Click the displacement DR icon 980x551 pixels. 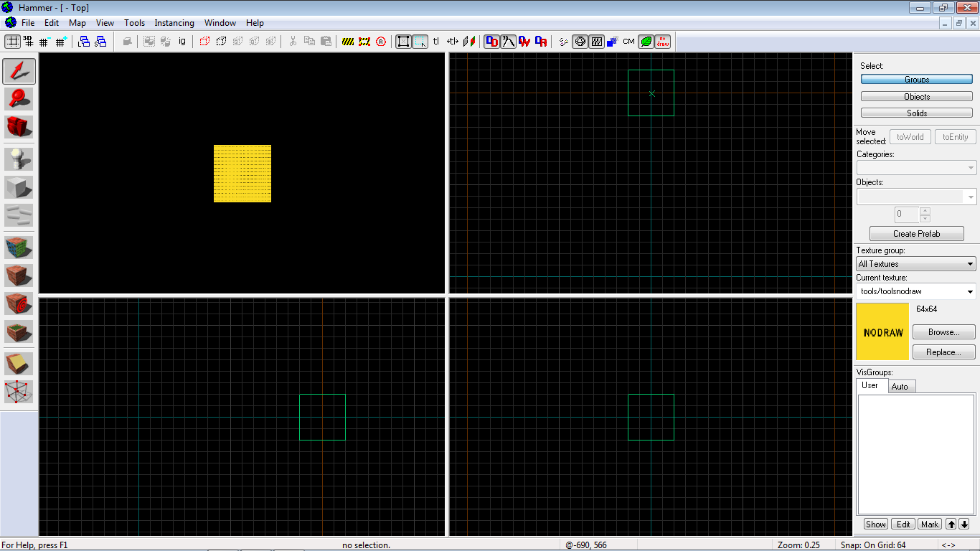[541, 42]
